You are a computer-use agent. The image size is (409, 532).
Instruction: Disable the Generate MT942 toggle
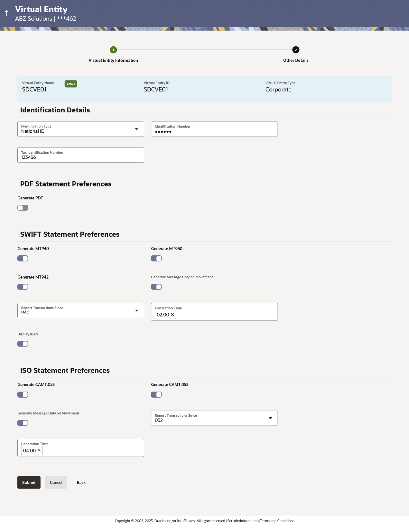tap(23, 287)
